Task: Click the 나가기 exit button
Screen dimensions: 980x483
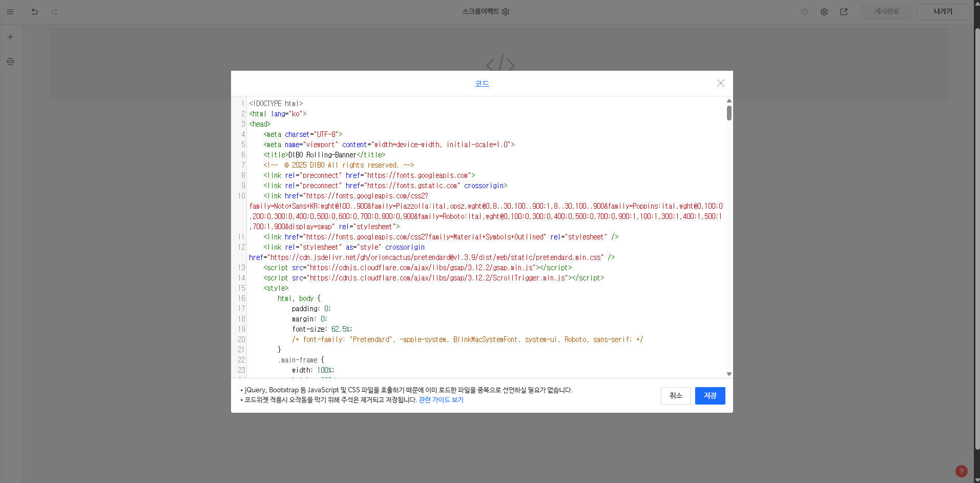Action: [943, 12]
